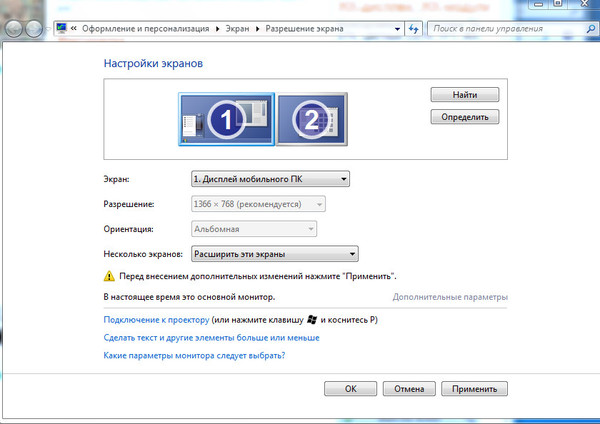Open the Разрешение resolution dropdown
Image resolution: width=600 pixels, height=424 pixels.
(x=257, y=205)
